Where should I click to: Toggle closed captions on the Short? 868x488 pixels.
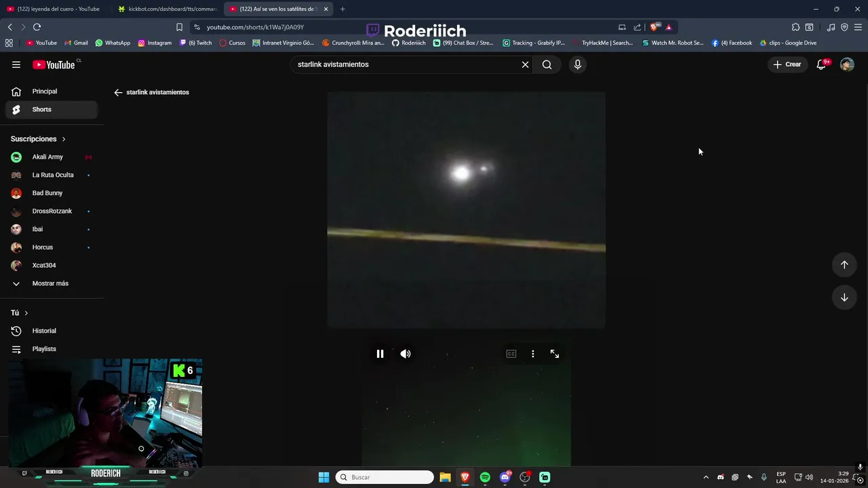(511, 354)
